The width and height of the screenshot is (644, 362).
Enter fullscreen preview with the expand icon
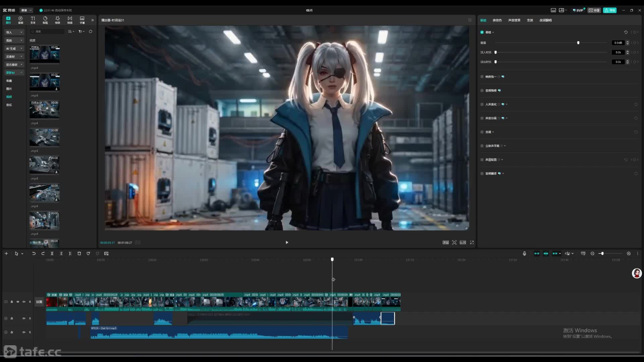[x=472, y=242]
